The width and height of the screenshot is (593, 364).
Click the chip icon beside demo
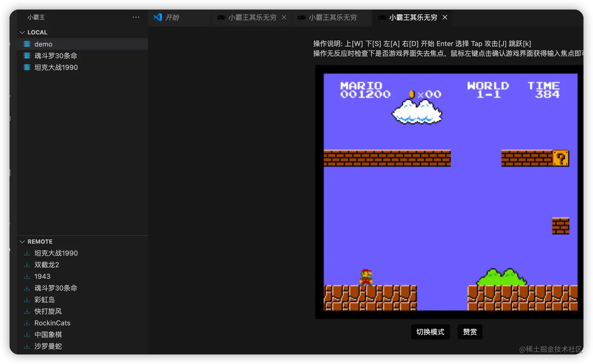(x=27, y=44)
